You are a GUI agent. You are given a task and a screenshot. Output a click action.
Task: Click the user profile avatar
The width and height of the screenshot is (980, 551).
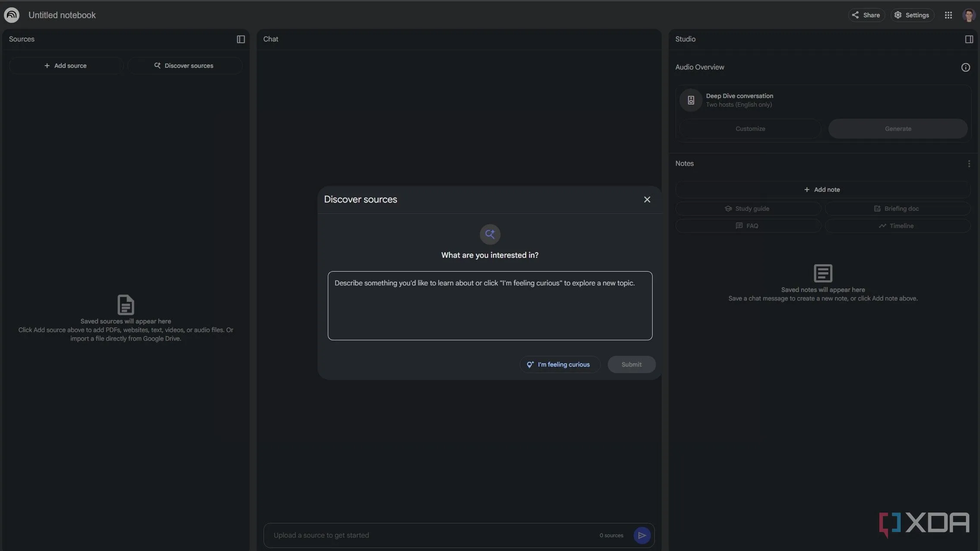coord(969,15)
